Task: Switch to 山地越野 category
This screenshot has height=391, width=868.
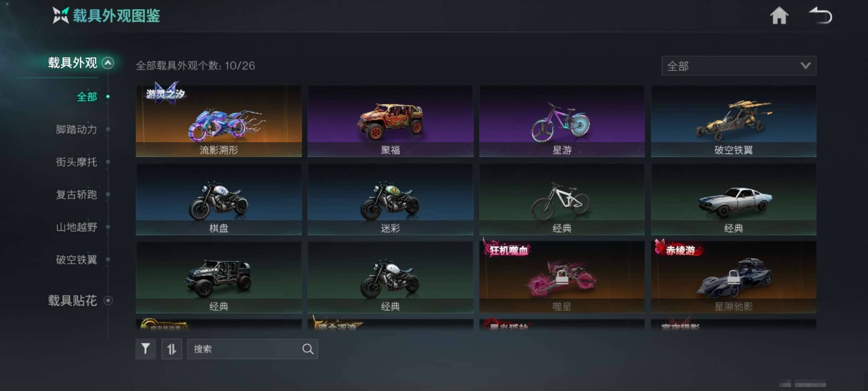Action: 76,227
